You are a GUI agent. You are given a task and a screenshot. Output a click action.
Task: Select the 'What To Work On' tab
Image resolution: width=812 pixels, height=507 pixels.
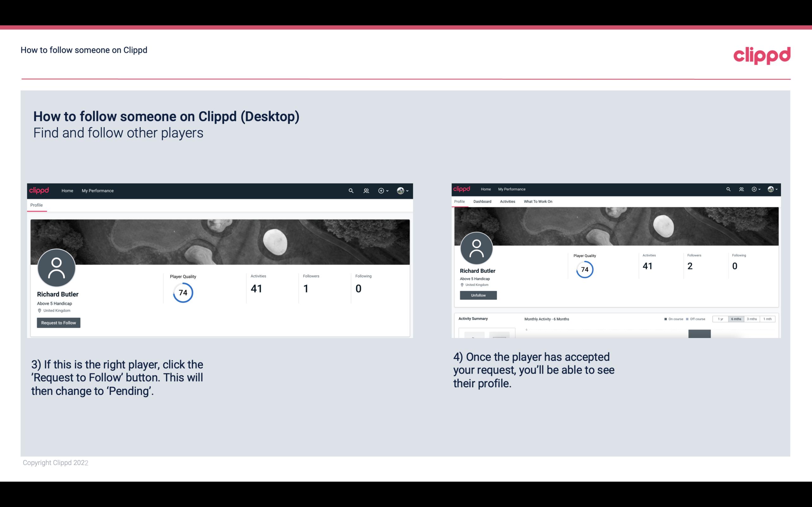tap(538, 202)
